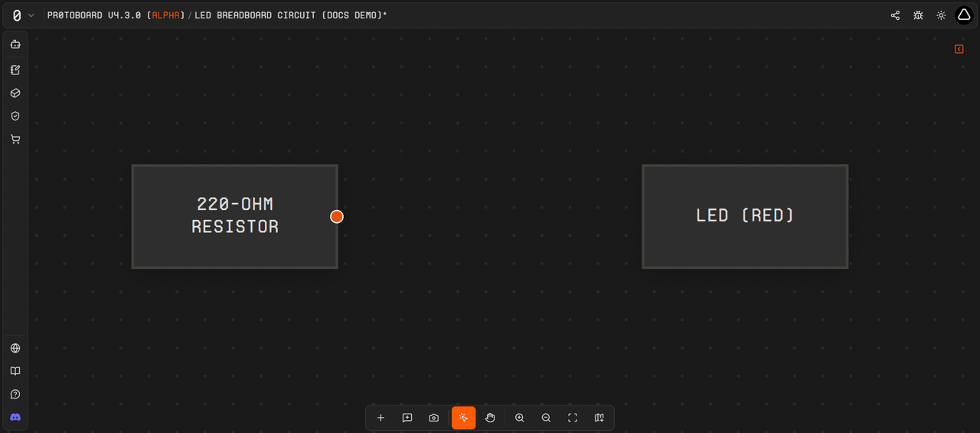Expand the logo dropdown chevron at top-left

(31, 15)
